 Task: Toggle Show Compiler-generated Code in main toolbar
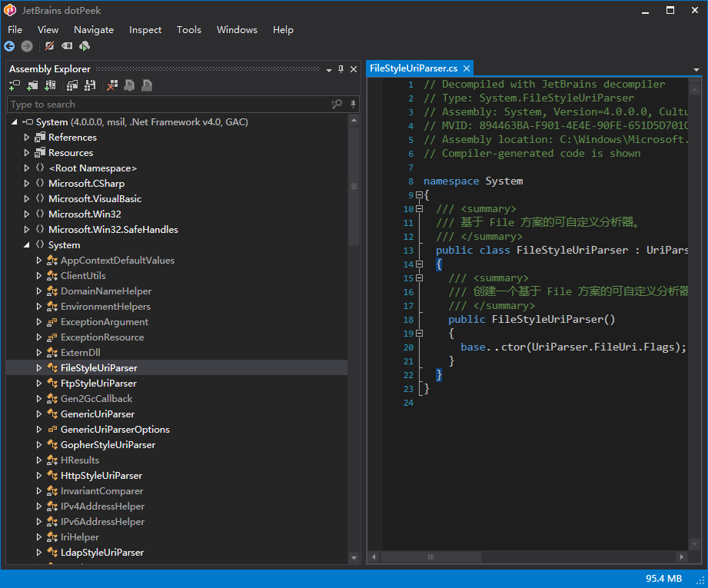click(x=50, y=46)
